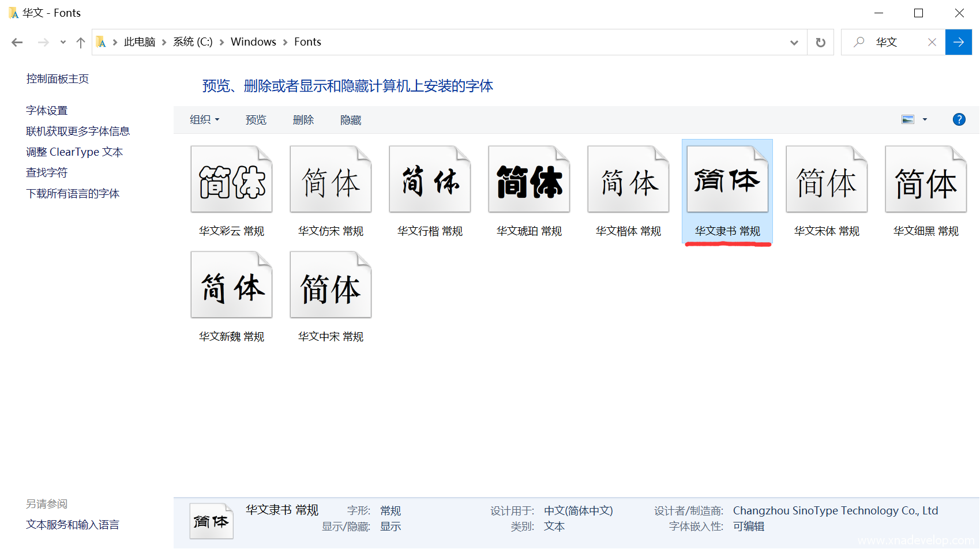Viewport: 980px width, 549px height.
Task: Click 隐藏 in the toolbar
Action: click(x=351, y=119)
